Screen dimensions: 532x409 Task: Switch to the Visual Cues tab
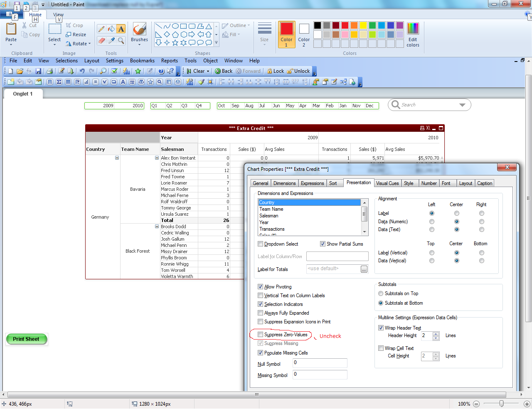387,183
